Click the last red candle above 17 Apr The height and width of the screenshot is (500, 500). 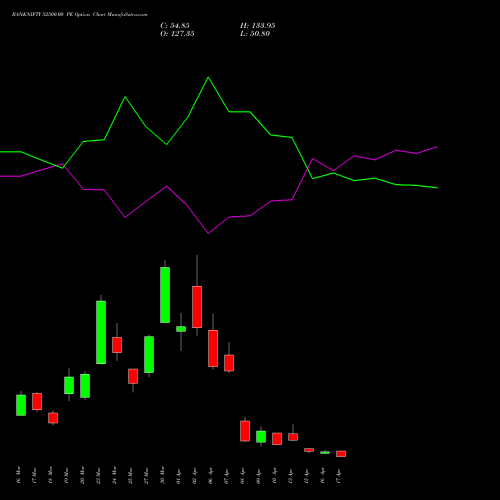click(x=341, y=454)
